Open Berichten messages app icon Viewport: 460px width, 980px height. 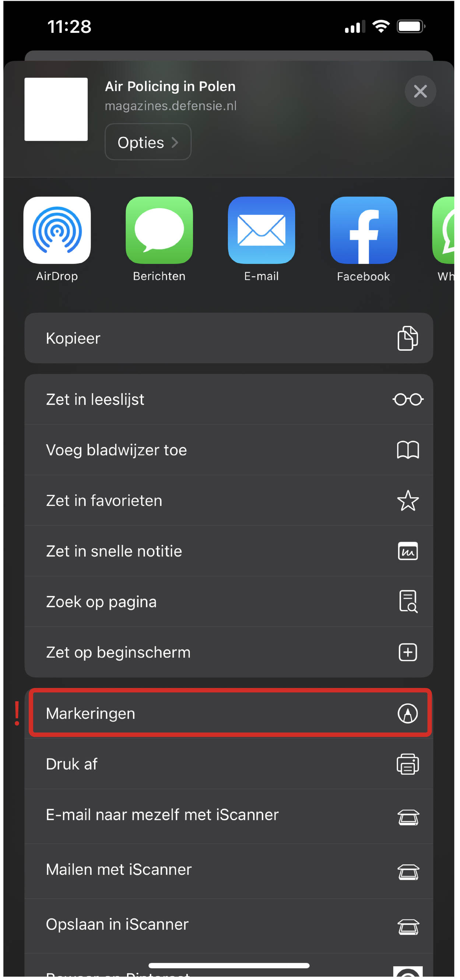click(x=159, y=230)
